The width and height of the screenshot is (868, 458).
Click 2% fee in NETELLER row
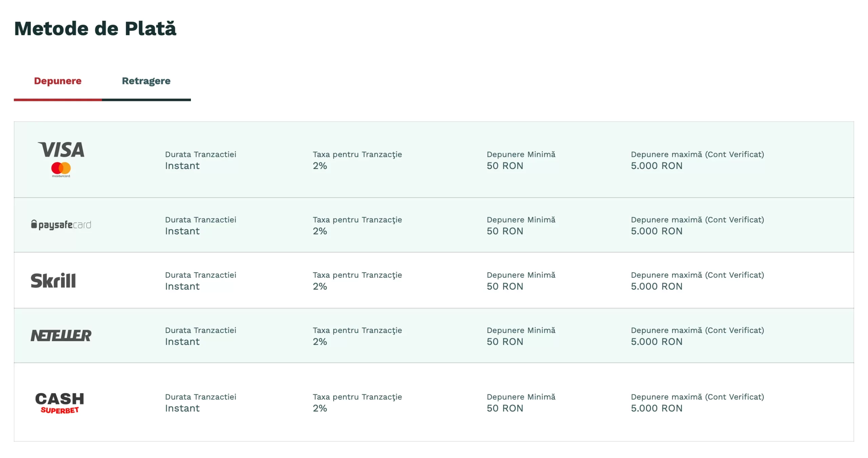tap(320, 342)
